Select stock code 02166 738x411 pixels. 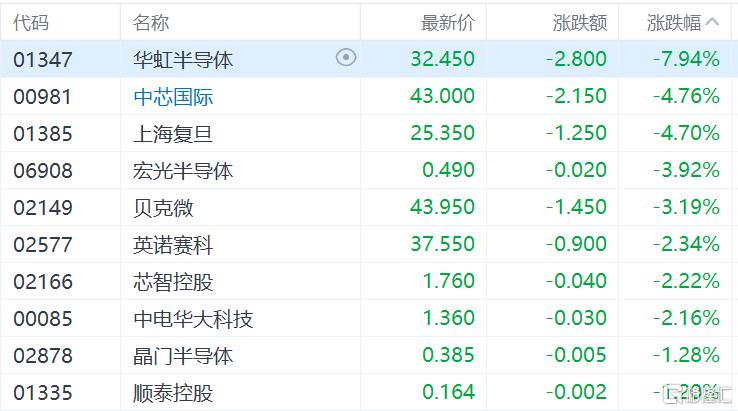click(43, 282)
